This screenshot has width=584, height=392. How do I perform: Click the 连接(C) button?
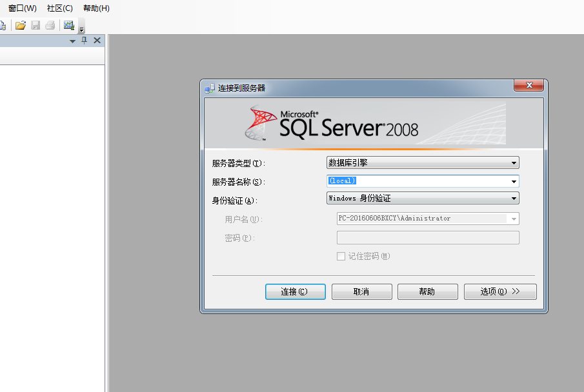click(x=296, y=291)
